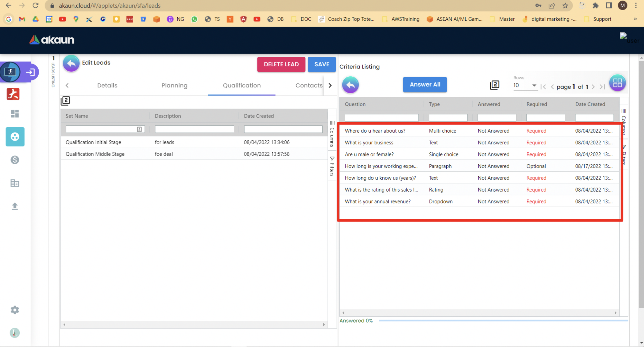Click the Question filter input field
This screenshot has width=644, height=347.
coord(381,118)
